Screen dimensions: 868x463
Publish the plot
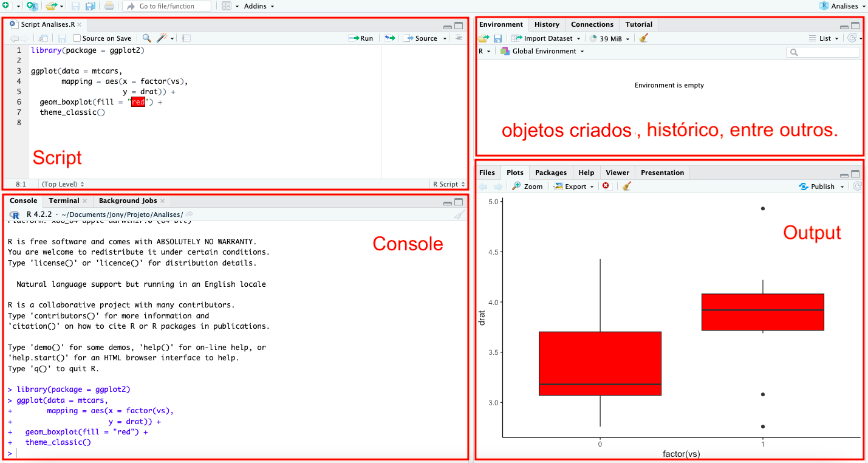(818, 187)
